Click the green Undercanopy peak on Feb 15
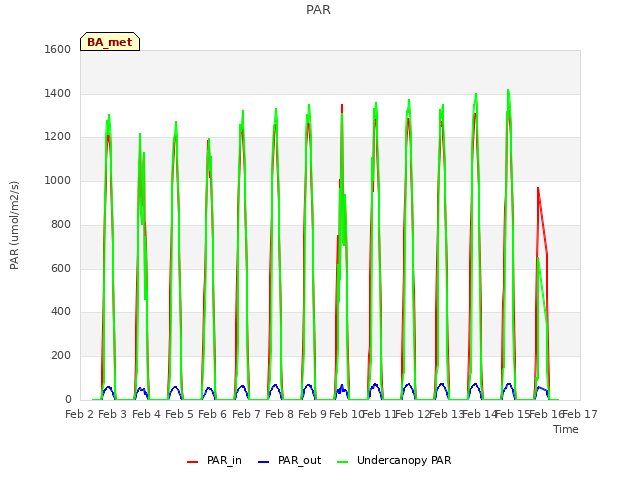The image size is (640, 480). coord(508,91)
